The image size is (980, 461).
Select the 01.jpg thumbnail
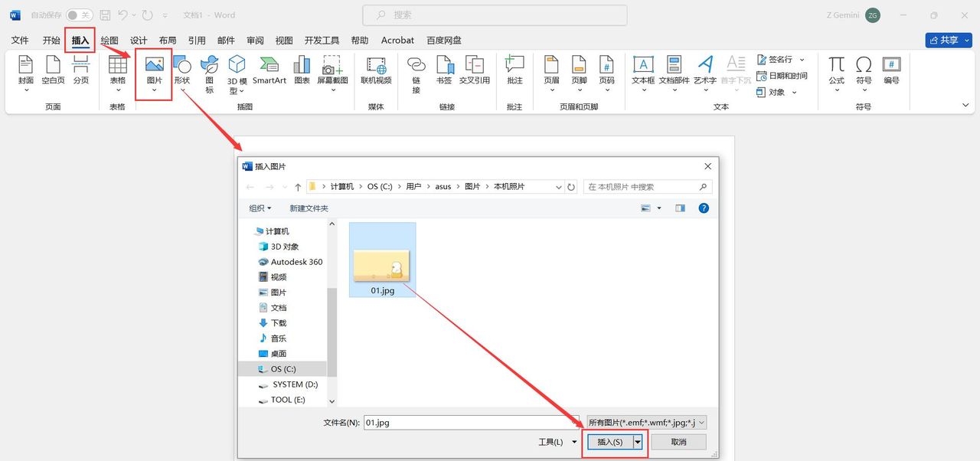click(x=382, y=259)
